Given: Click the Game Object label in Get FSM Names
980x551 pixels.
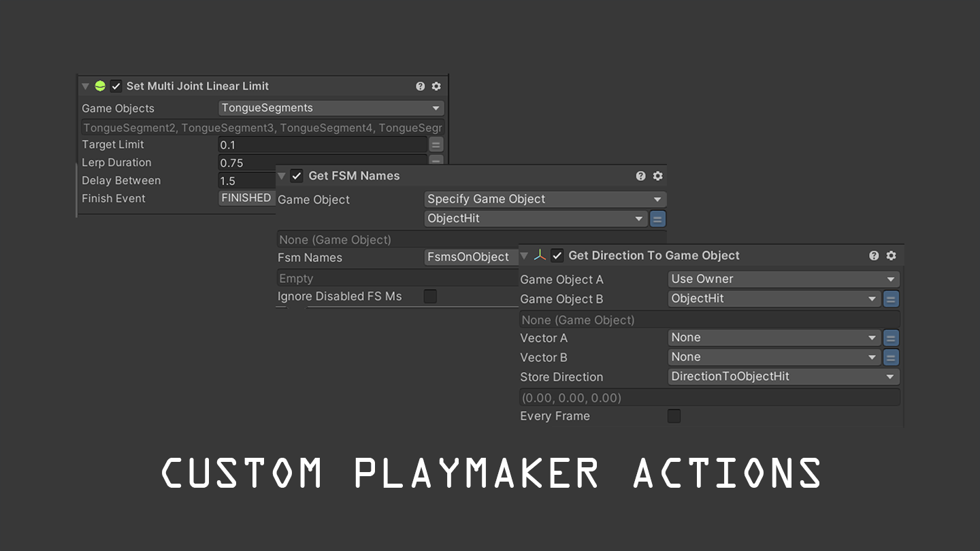Looking at the screenshot, I should click(x=314, y=200).
